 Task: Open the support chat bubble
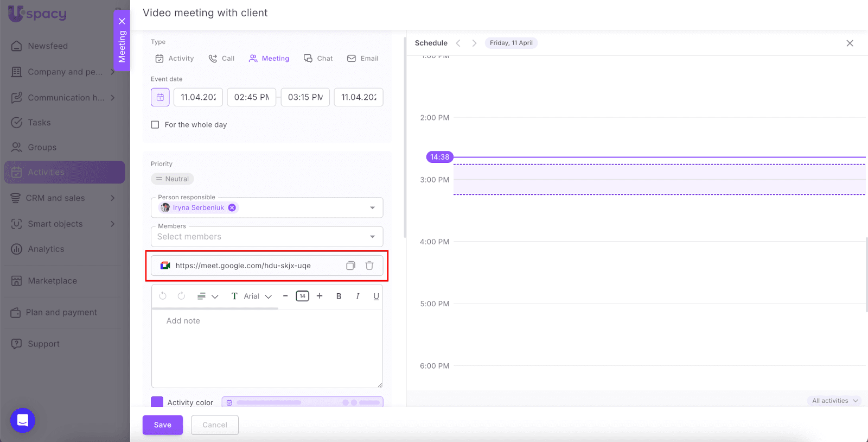coord(23,420)
